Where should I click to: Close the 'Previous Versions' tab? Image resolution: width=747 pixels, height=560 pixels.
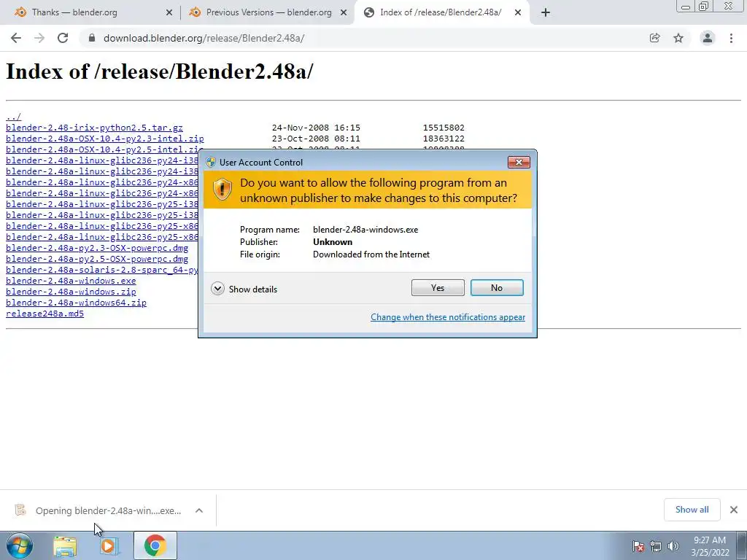coord(344,13)
